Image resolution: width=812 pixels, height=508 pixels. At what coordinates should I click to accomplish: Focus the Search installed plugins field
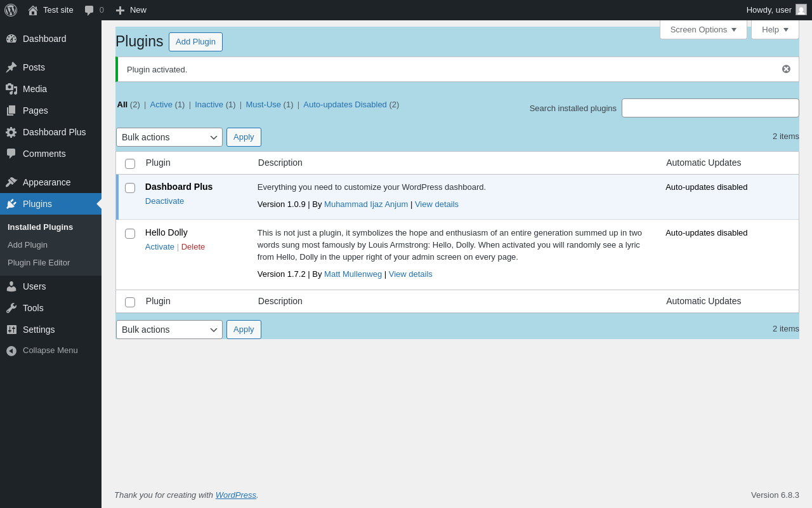pos(710,108)
